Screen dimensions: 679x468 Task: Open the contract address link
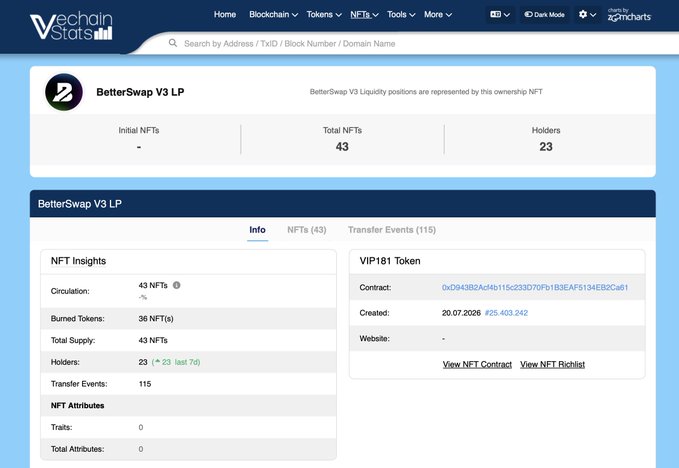(535, 287)
